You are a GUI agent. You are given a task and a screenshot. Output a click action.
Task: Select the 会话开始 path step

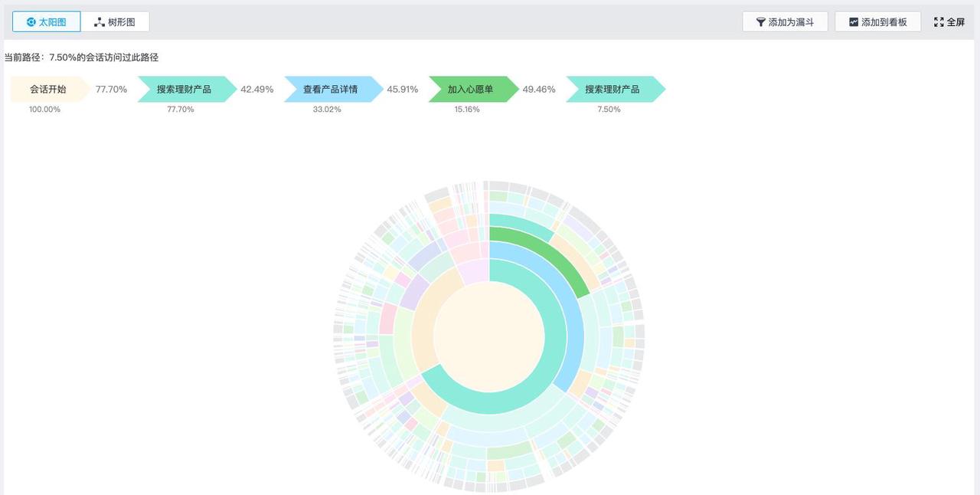50,90
